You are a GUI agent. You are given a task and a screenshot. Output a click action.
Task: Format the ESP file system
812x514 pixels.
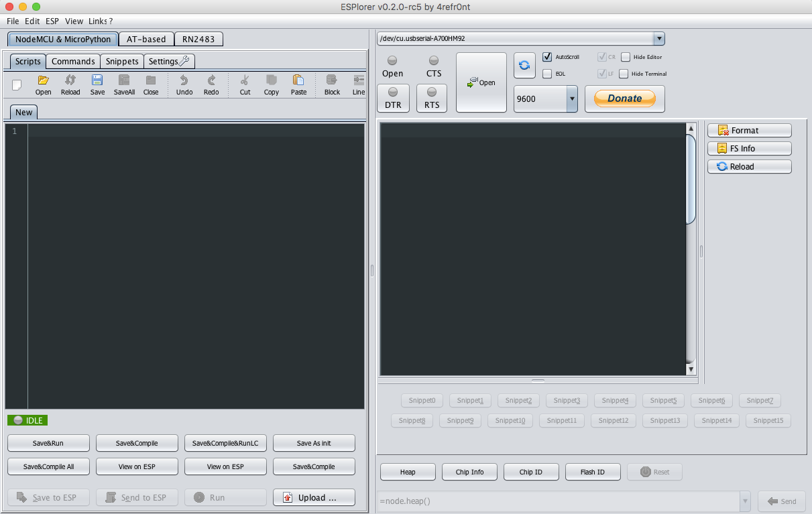coord(750,130)
